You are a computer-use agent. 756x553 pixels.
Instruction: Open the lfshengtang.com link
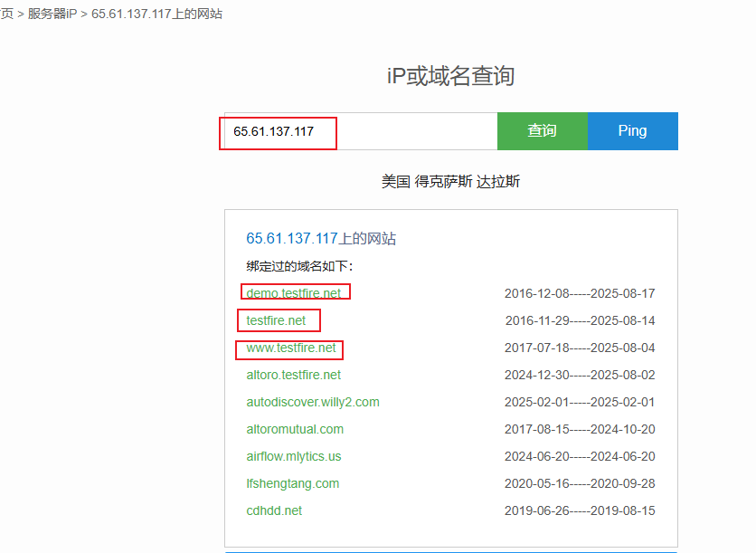tap(293, 483)
